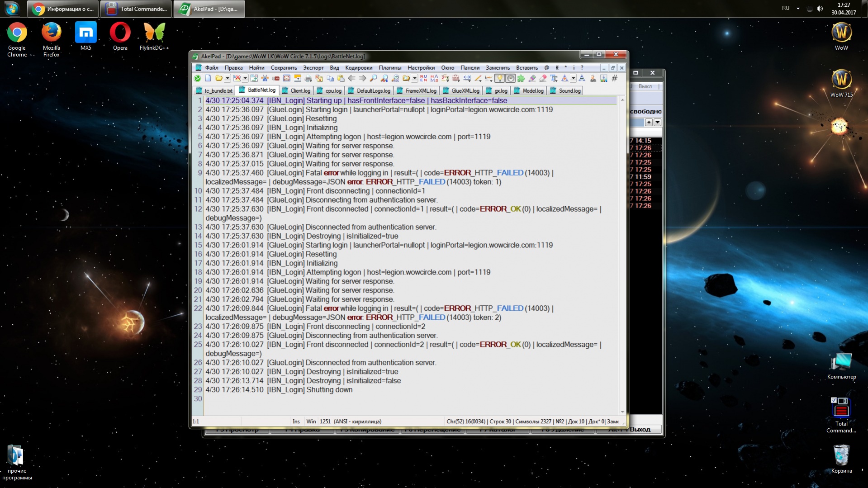Click the pink eraser icon
This screenshot has width=868, height=488.
click(x=543, y=79)
